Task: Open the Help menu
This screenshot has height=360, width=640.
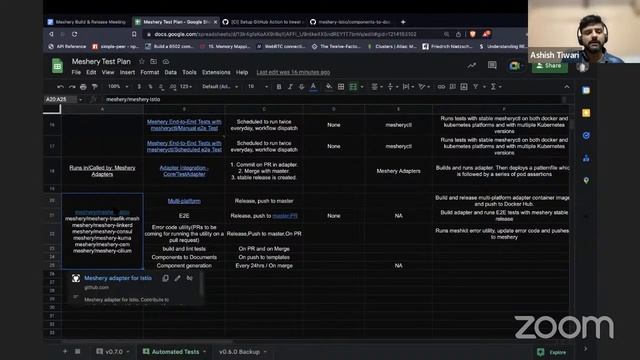Action: tap(242, 72)
